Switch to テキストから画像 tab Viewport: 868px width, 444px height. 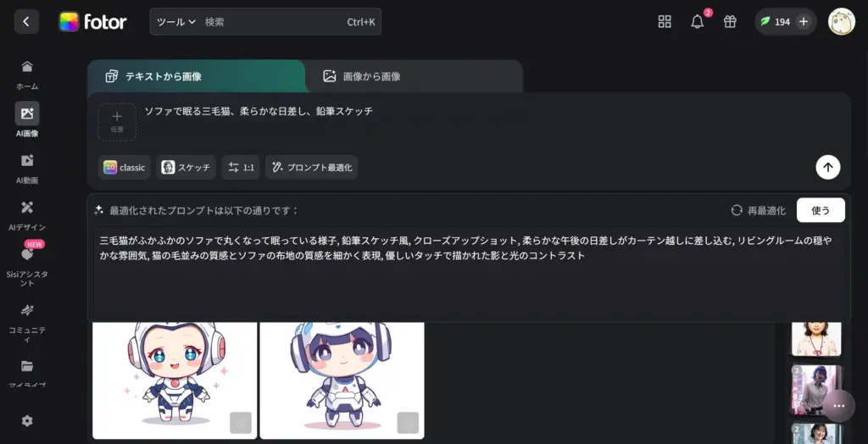click(196, 76)
